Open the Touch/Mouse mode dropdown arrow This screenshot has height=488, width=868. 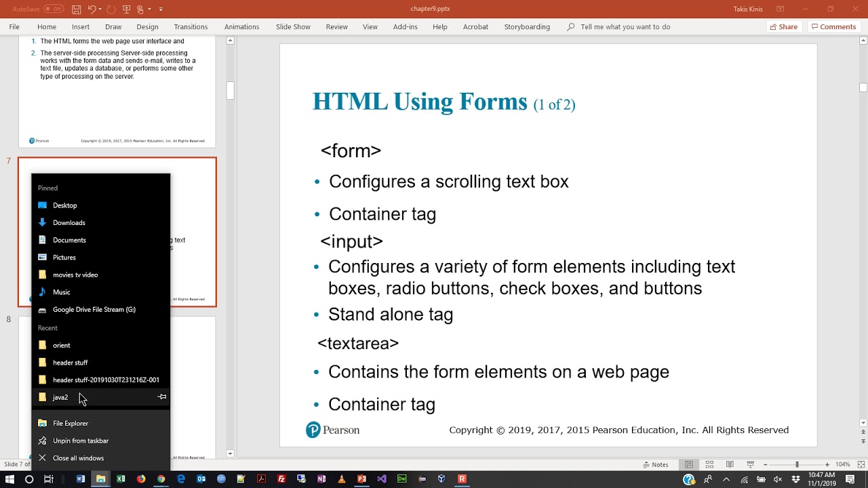pos(149,9)
